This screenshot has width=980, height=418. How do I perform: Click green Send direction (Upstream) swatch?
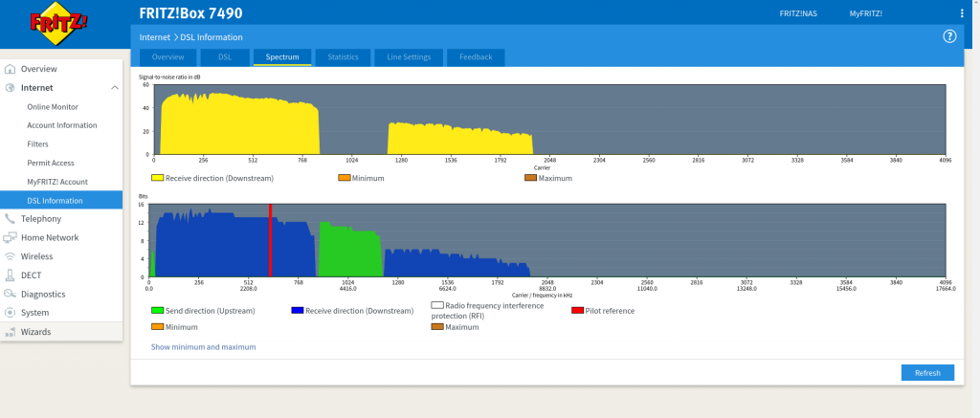[x=158, y=311]
